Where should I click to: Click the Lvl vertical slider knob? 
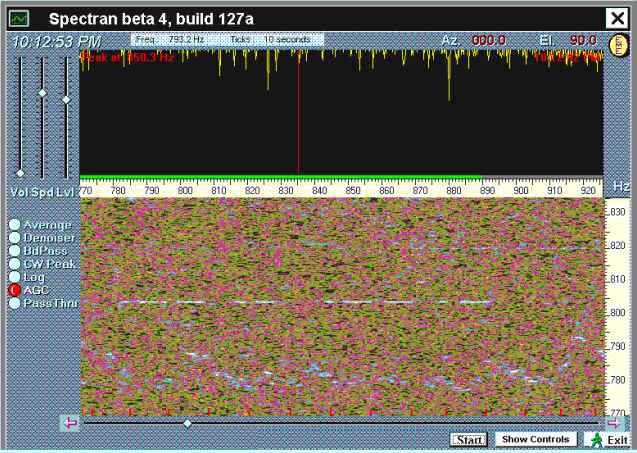(66, 100)
